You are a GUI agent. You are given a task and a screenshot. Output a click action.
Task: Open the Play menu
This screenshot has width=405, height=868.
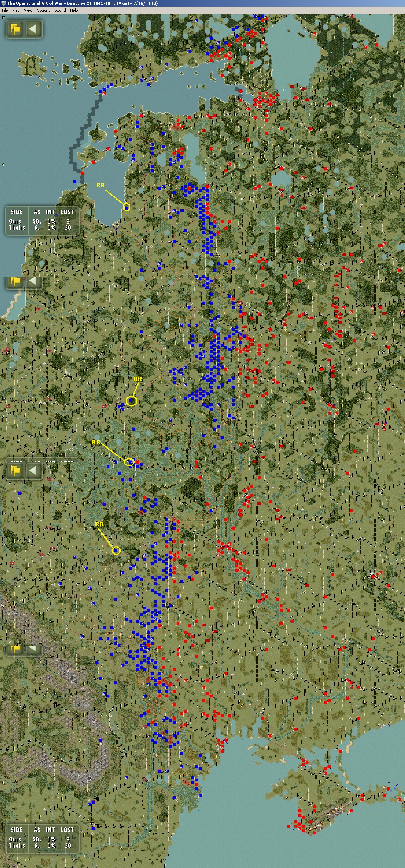click(16, 10)
